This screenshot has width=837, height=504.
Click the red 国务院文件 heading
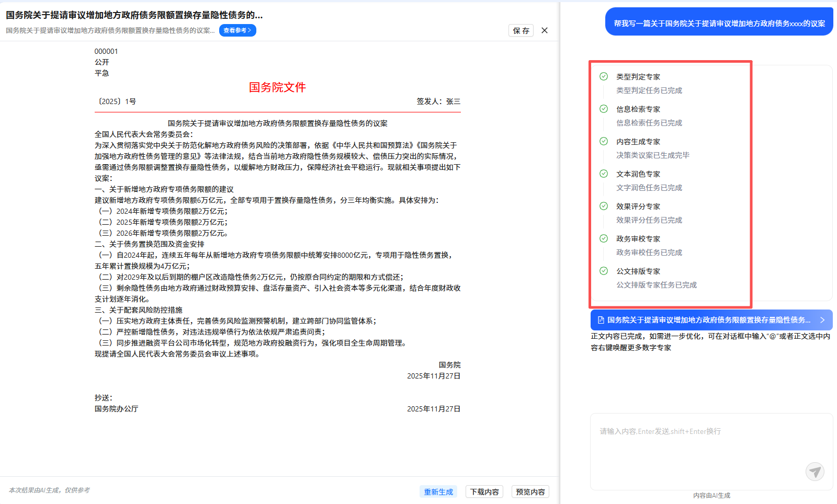tap(277, 87)
